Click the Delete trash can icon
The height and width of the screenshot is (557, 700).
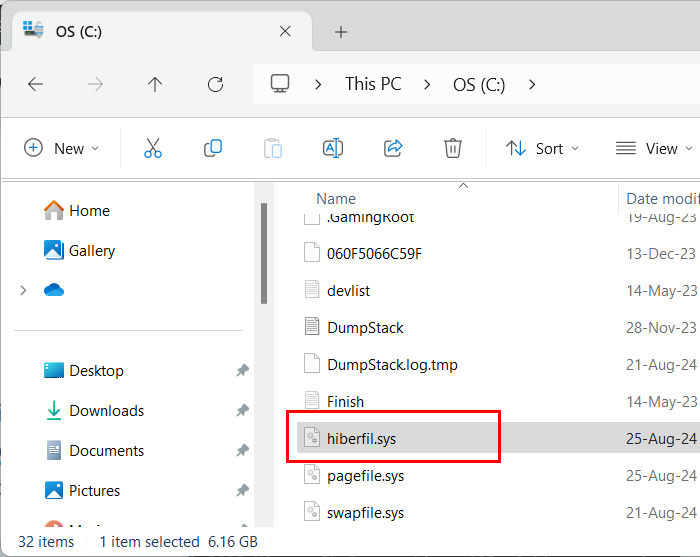pos(453,148)
